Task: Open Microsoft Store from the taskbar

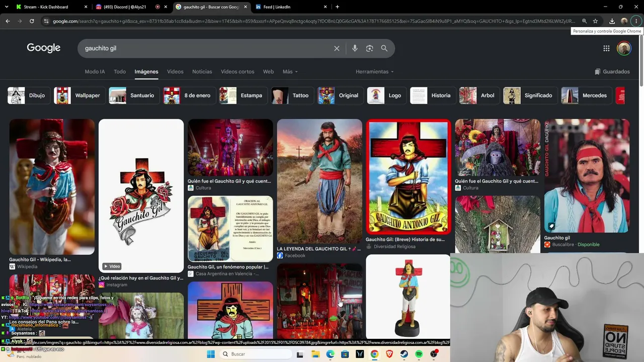Action: click(345, 354)
